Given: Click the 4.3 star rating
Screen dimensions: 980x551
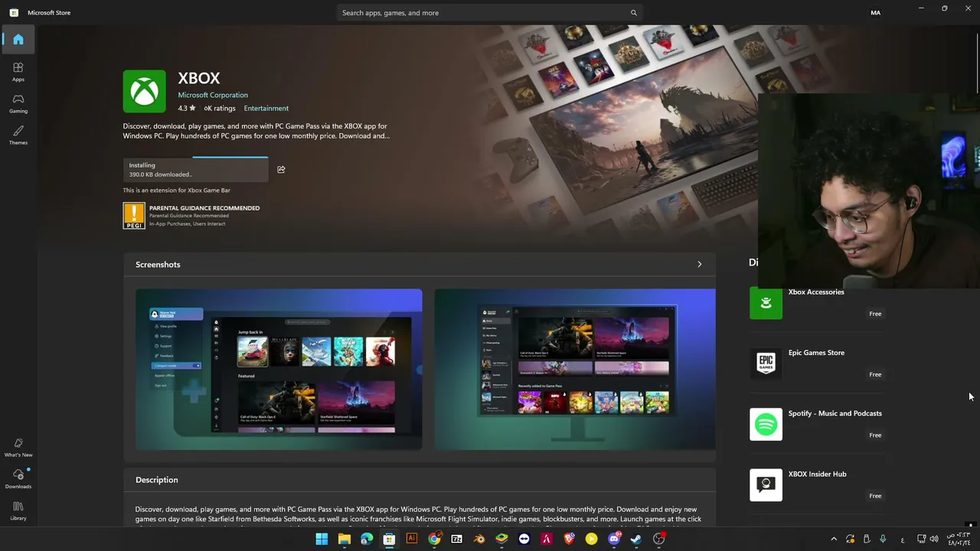Looking at the screenshot, I should (187, 109).
